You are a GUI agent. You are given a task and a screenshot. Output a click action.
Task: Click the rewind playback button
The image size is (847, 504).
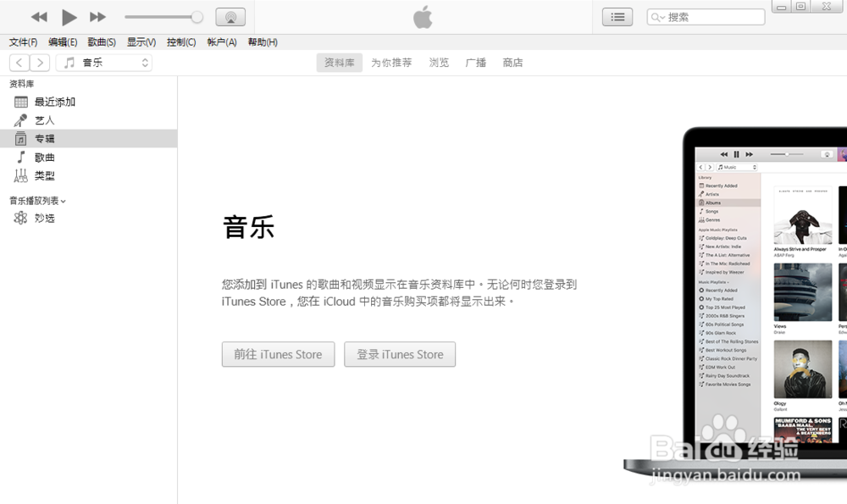pos(39,17)
